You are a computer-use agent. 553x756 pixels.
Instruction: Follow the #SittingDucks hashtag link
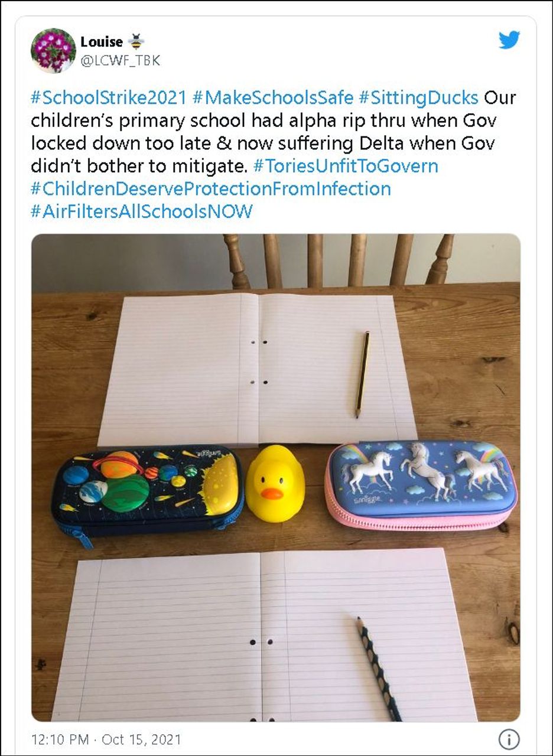coord(418,97)
